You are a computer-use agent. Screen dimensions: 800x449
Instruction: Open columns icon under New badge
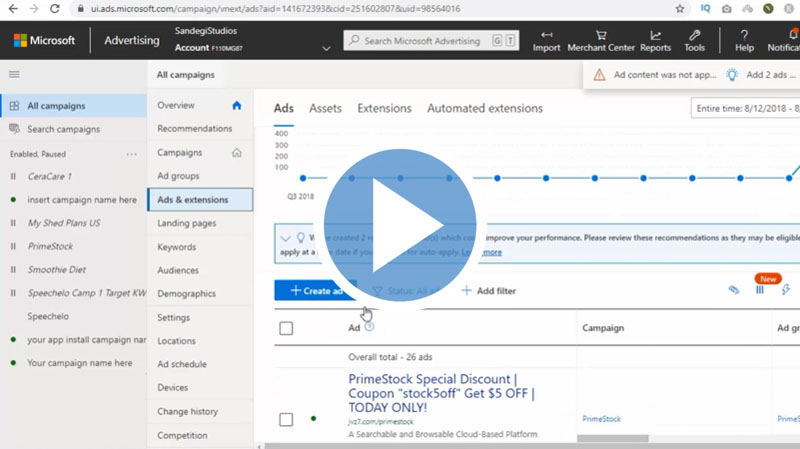pyautogui.click(x=760, y=290)
